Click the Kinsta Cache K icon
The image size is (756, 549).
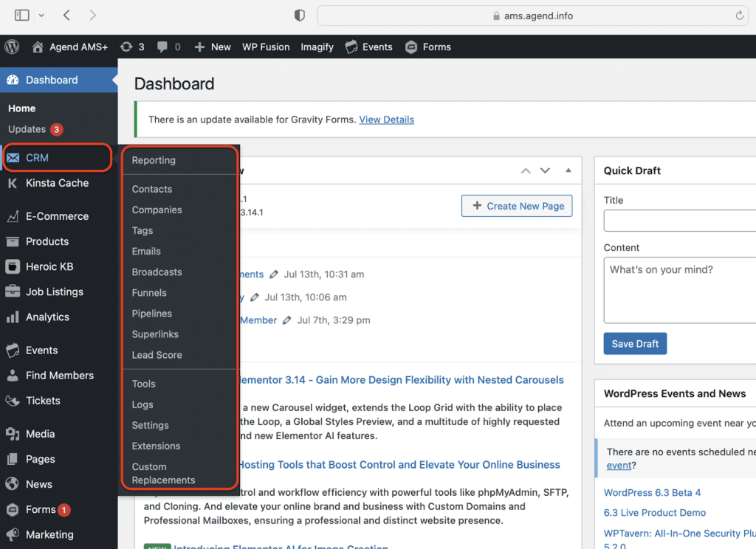pyautogui.click(x=13, y=183)
